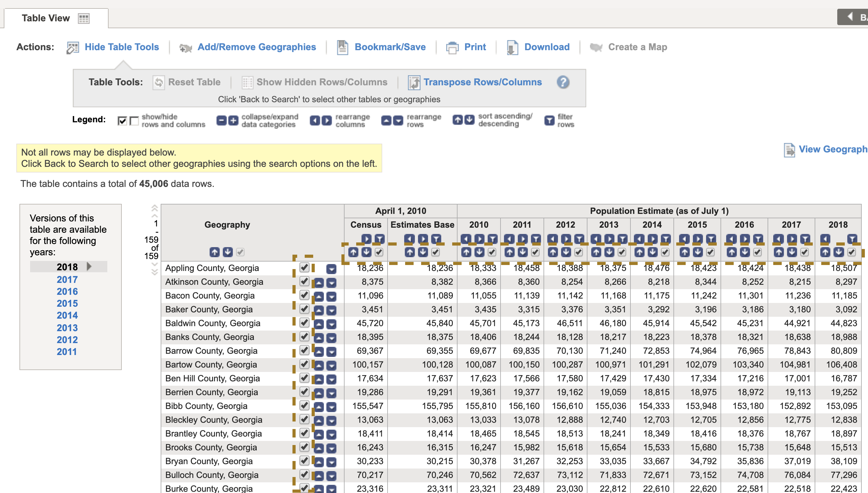Expand the 2018 version arrow
The width and height of the screenshot is (868, 493).
tap(90, 267)
